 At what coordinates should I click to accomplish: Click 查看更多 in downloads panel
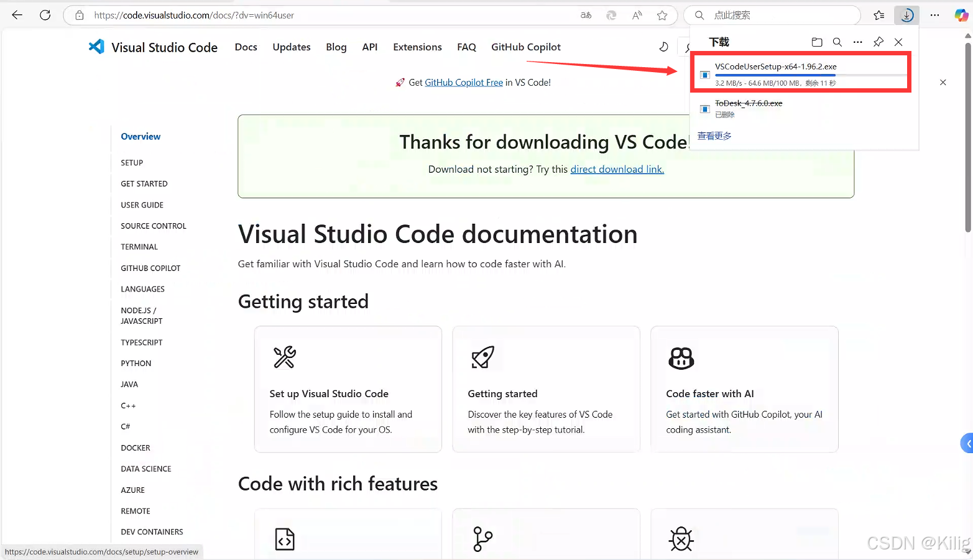click(714, 136)
